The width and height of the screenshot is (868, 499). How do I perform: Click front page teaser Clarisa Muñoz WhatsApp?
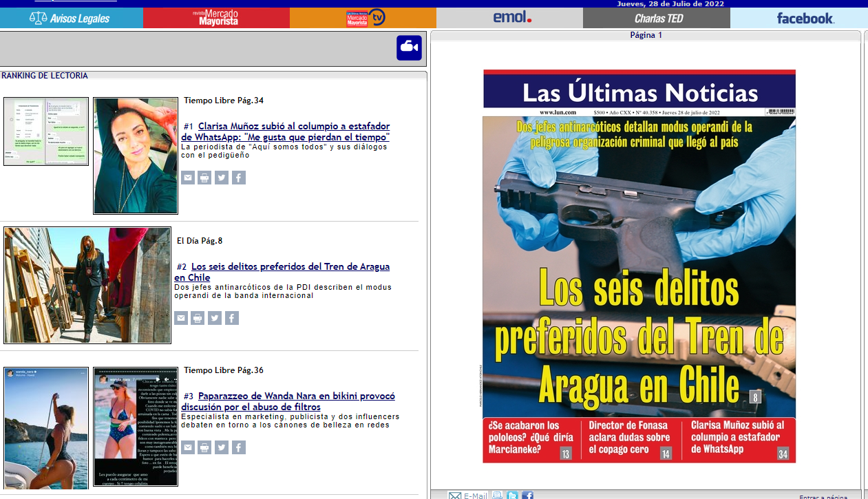[x=740, y=439]
